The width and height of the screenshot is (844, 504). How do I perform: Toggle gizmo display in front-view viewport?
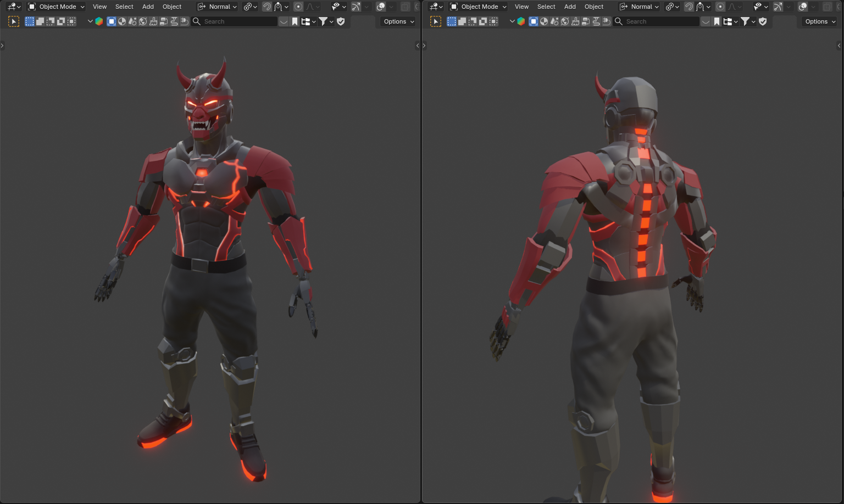356,7
